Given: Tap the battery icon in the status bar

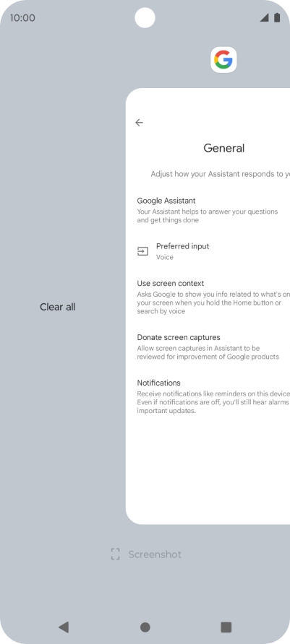Looking at the screenshot, I should pyautogui.click(x=277, y=17).
